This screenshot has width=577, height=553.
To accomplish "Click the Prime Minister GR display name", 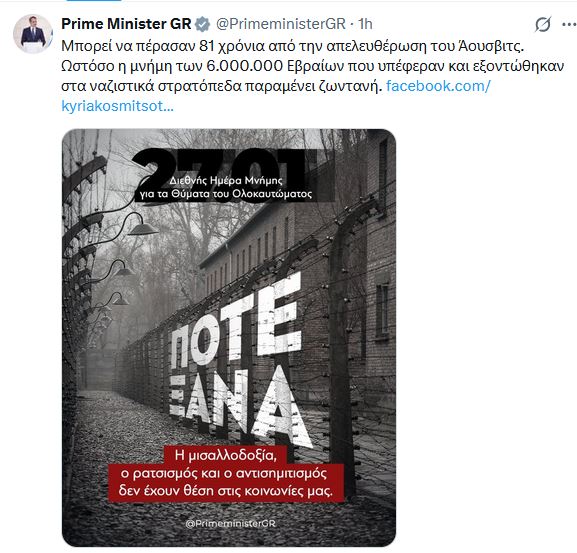I will pos(126,24).
